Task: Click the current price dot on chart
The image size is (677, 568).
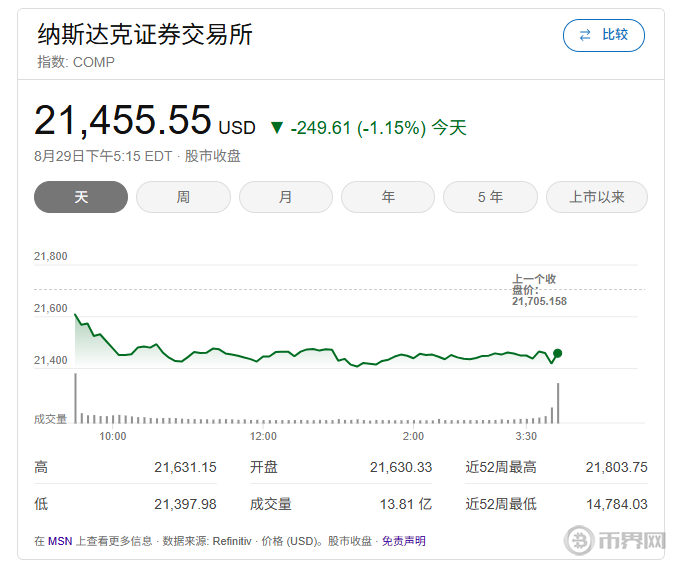Action: point(557,353)
